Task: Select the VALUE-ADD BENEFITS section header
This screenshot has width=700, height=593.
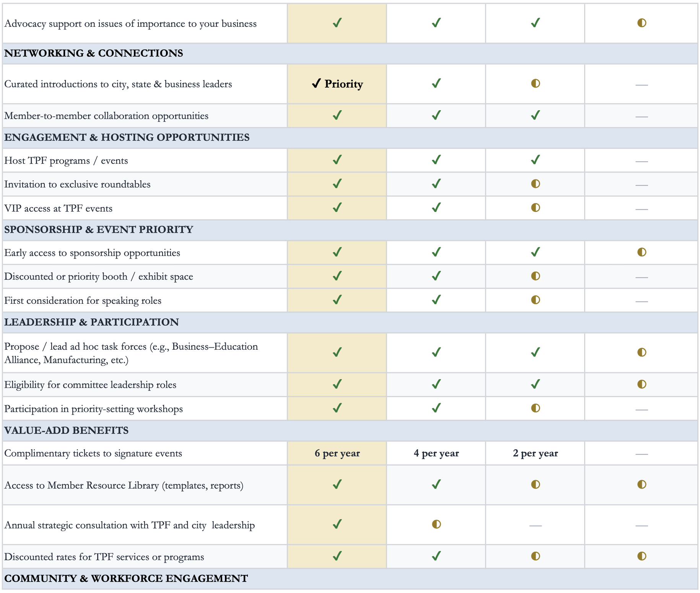Action: pos(350,430)
